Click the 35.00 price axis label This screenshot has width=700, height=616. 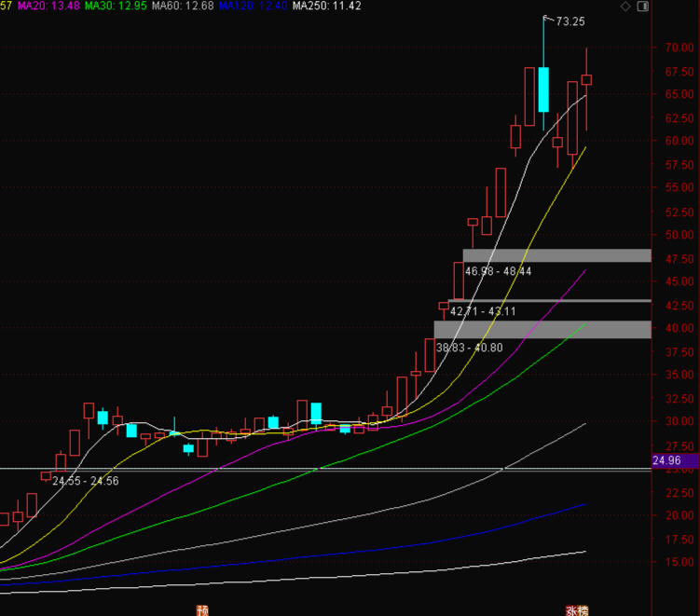pos(679,375)
